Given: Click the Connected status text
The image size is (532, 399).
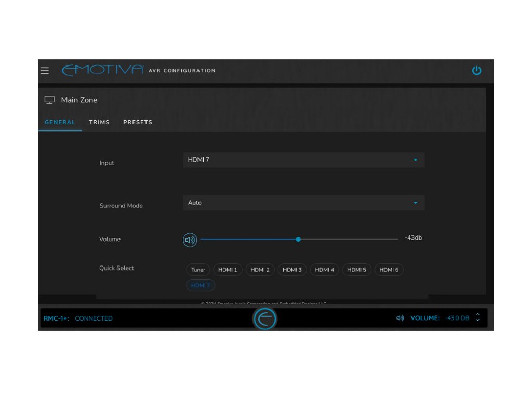Looking at the screenshot, I should pos(94,318).
